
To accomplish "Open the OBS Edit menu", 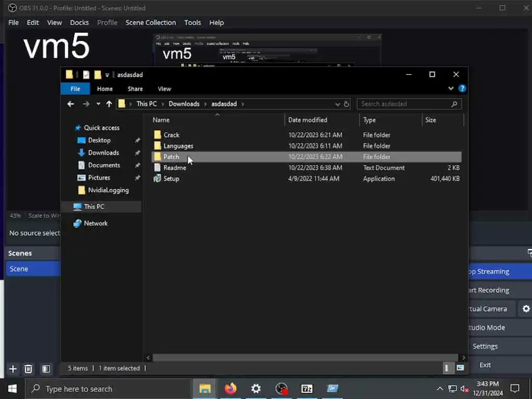I will click(x=33, y=22).
